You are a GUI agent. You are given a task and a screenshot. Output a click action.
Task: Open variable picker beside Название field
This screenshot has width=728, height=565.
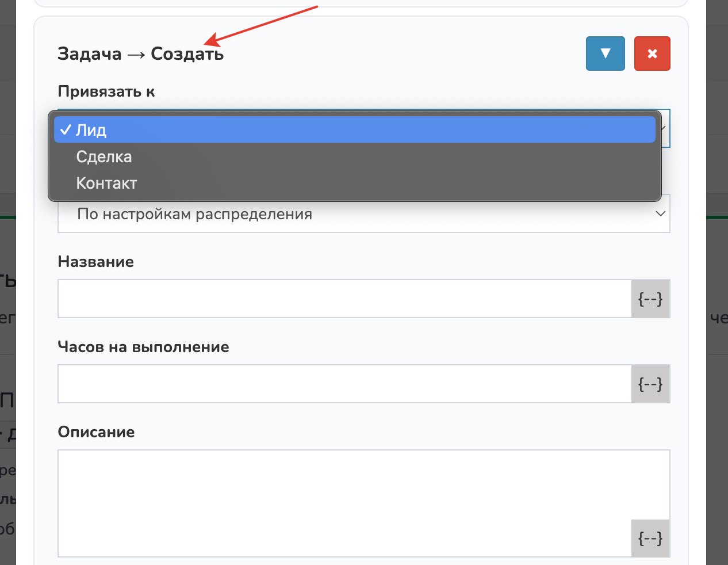pyautogui.click(x=650, y=299)
